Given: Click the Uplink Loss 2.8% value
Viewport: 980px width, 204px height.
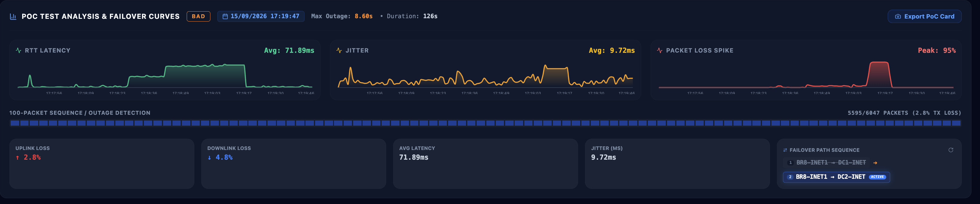Looking at the screenshot, I should pyautogui.click(x=32, y=158).
